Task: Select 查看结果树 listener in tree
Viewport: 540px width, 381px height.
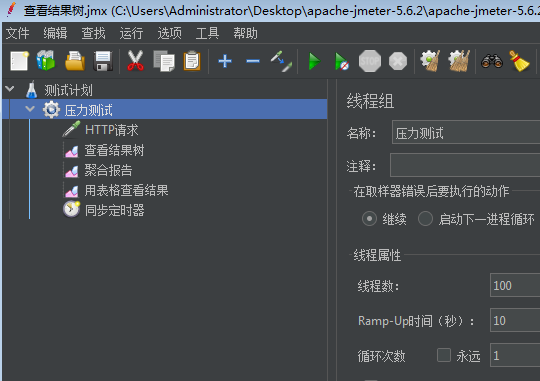Action: click(114, 150)
